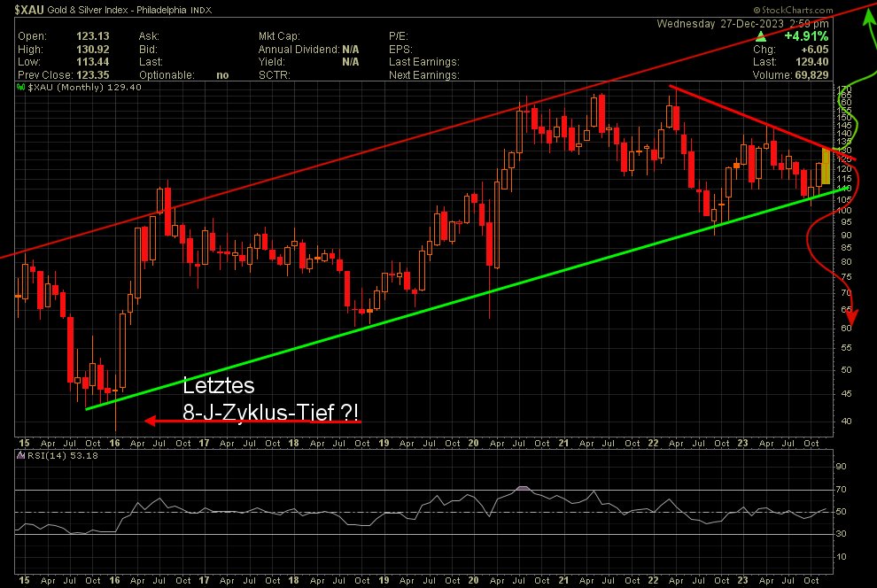Click the 70 label on the RSI axis
The height and width of the screenshot is (588, 877).
842,490
